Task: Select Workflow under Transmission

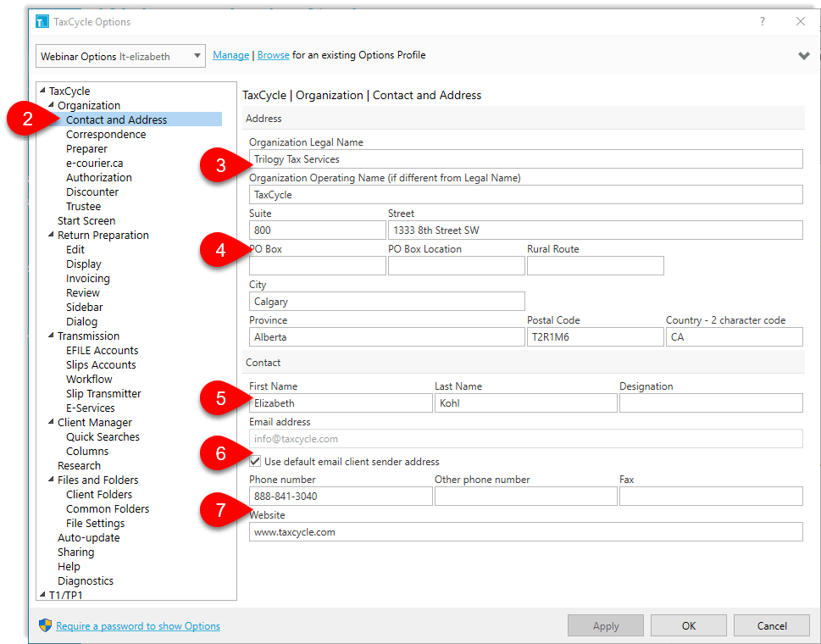Action: click(x=89, y=379)
